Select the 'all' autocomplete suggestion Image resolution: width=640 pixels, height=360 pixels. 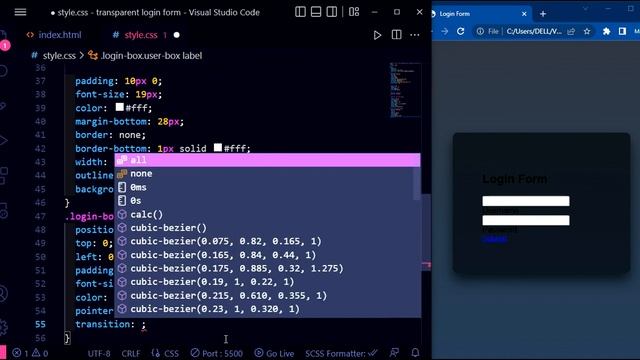pyautogui.click(x=267, y=160)
